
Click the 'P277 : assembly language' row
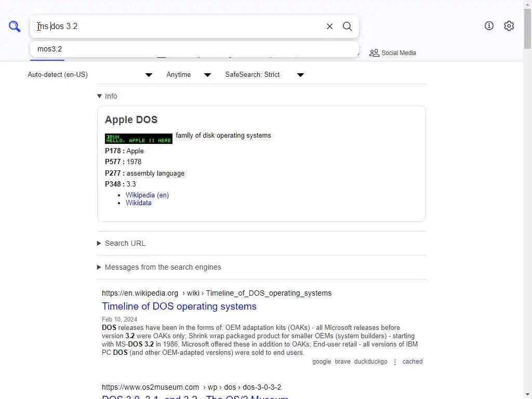(x=144, y=174)
